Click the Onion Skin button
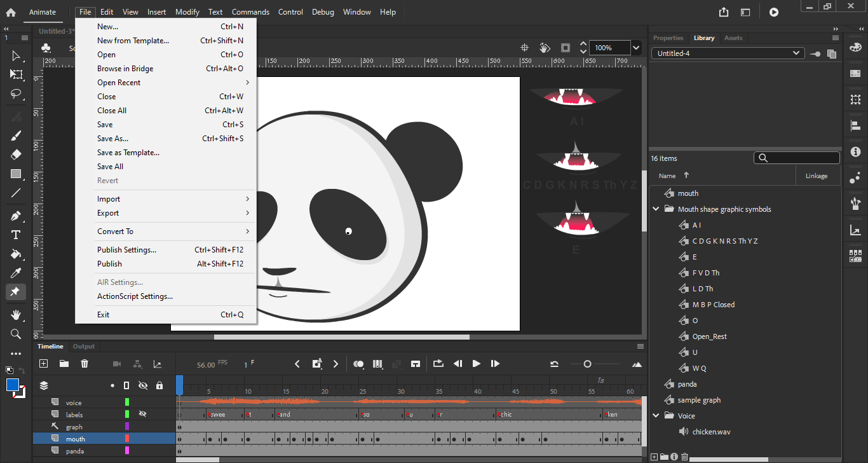Image resolution: width=868 pixels, height=463 pixels. tap(358, 364)
